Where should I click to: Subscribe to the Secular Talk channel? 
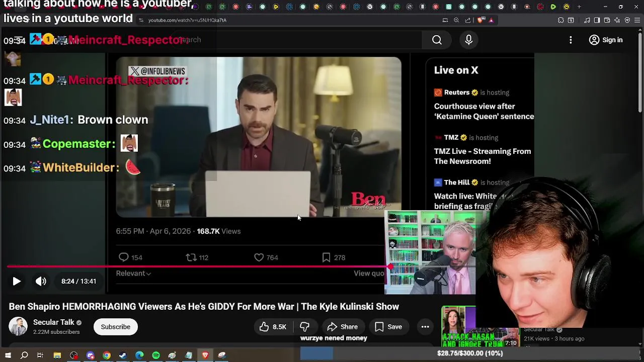(x=115, y=327)
